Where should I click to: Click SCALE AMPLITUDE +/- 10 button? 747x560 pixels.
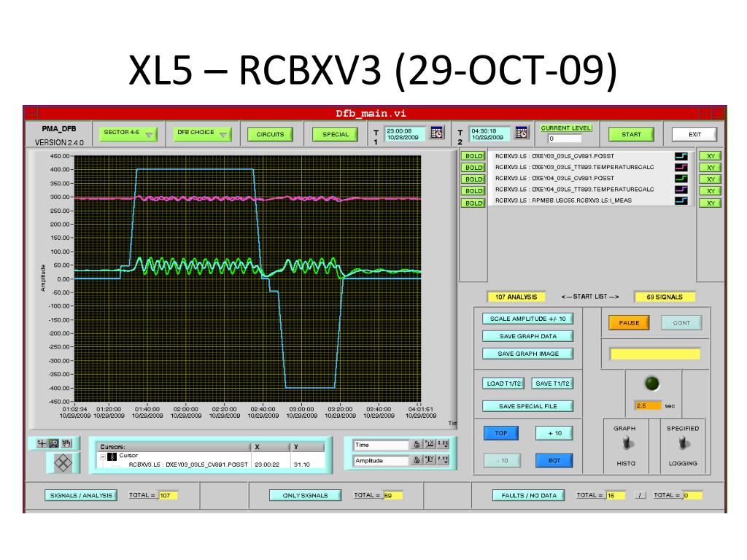click(x=528, y=319)
